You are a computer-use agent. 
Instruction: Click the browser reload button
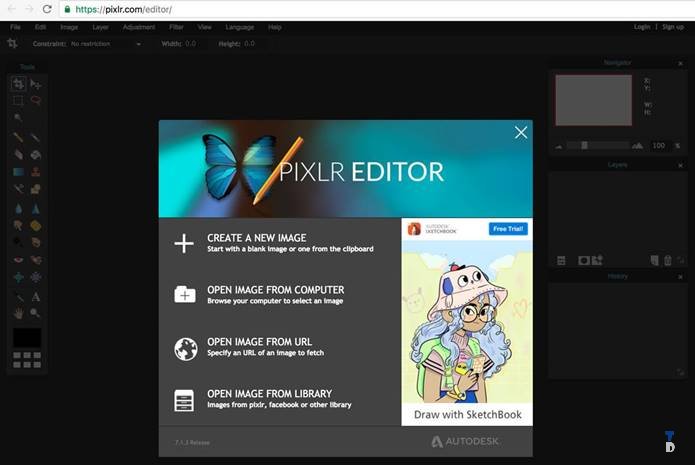click(x=47, y=8)
